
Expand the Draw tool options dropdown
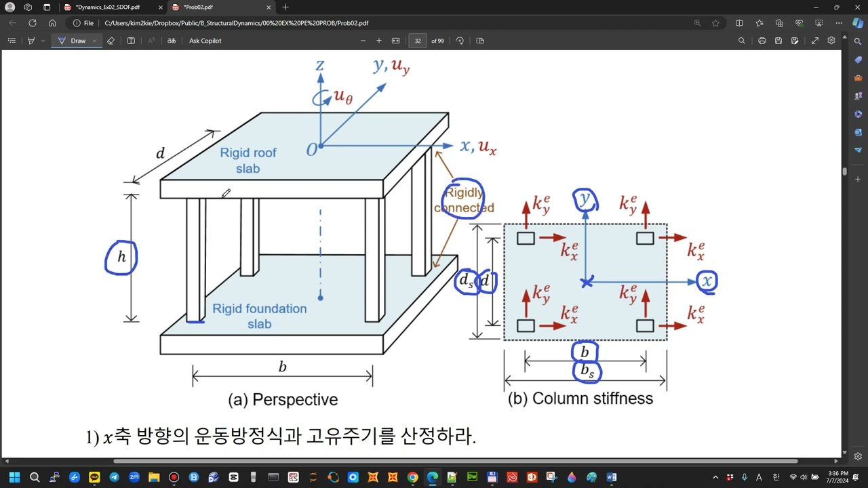[x=94, y=41]
